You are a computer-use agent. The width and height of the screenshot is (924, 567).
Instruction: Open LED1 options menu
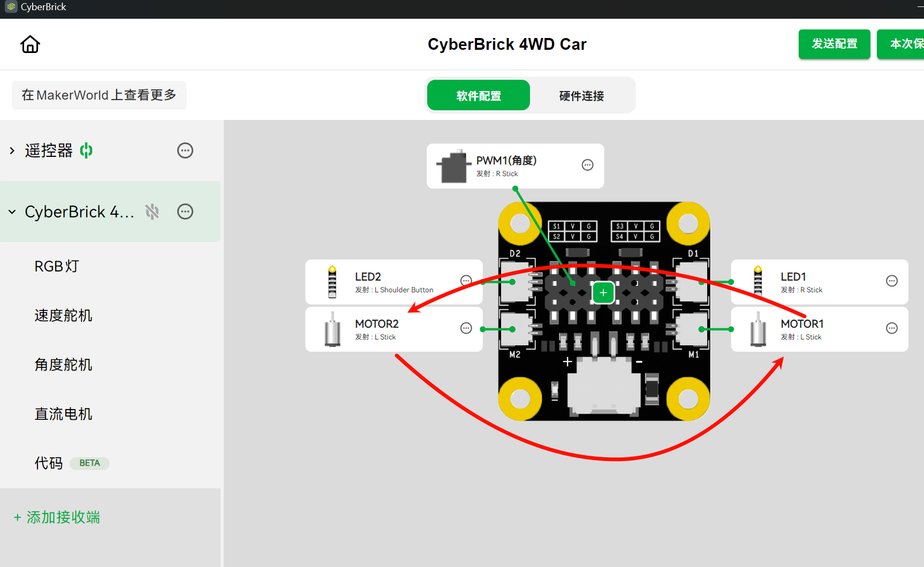point(892,281)
